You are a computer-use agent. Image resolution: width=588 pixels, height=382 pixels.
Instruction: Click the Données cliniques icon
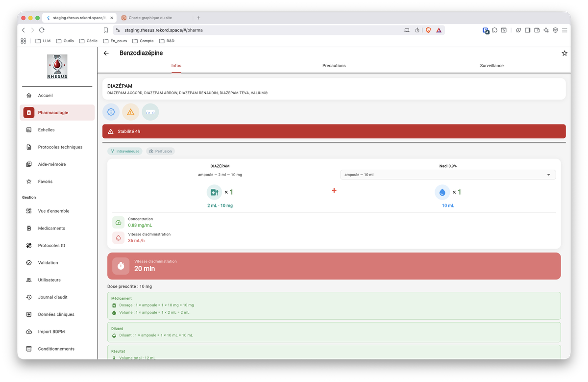29,314
